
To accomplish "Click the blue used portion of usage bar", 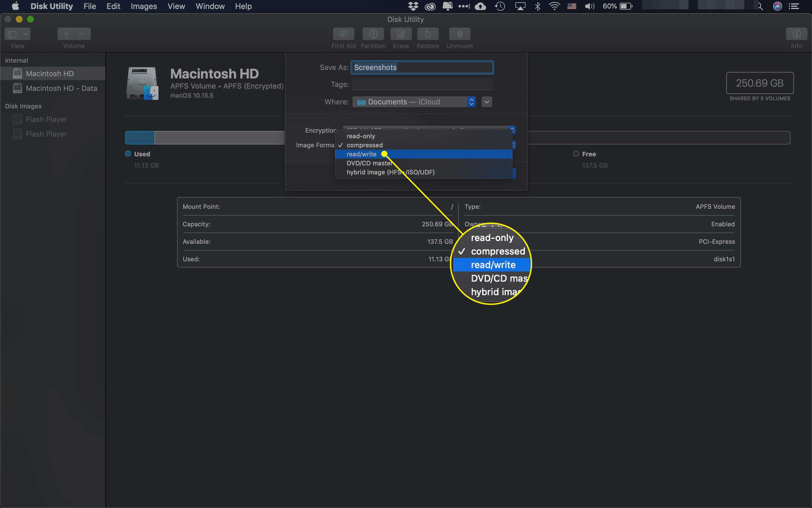I will [140, 138].
